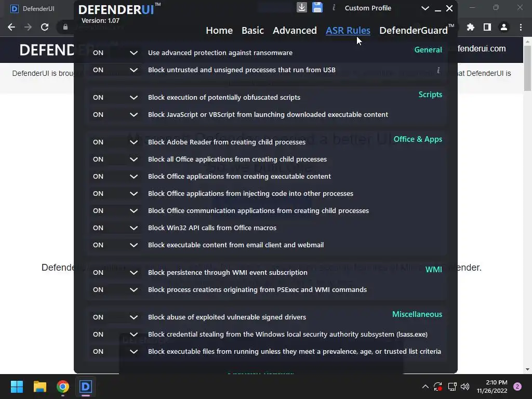
Task: Click the download/import profile icon
Action: [x=302, y=7]
